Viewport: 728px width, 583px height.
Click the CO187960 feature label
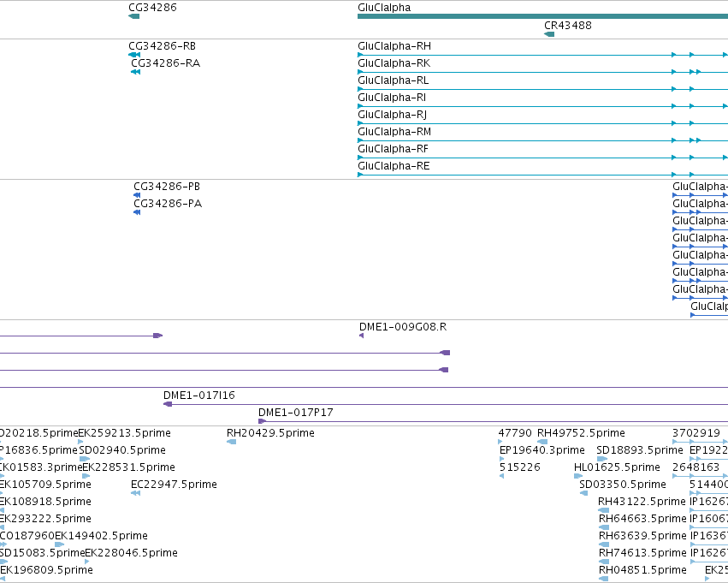coord(27,536)
